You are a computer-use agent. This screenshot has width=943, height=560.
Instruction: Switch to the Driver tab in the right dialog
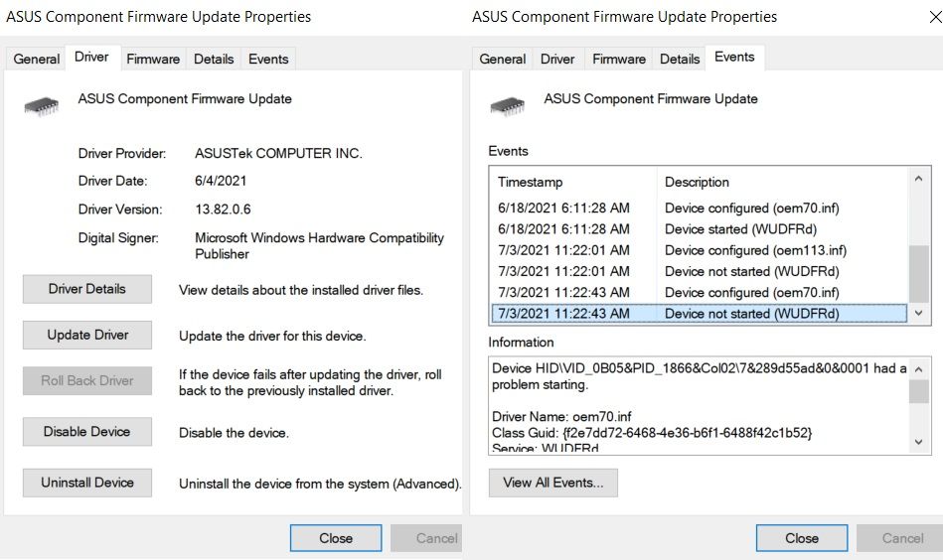tap(557, 59)
